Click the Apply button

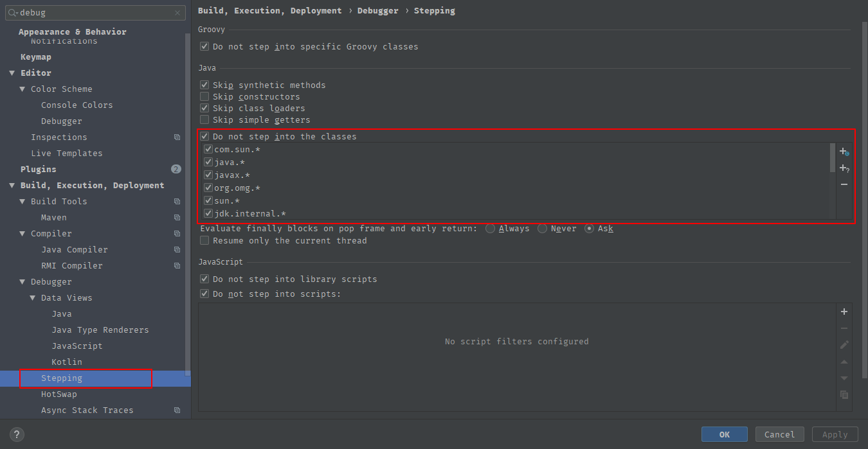pyautogui.click(x=835, y=434)
